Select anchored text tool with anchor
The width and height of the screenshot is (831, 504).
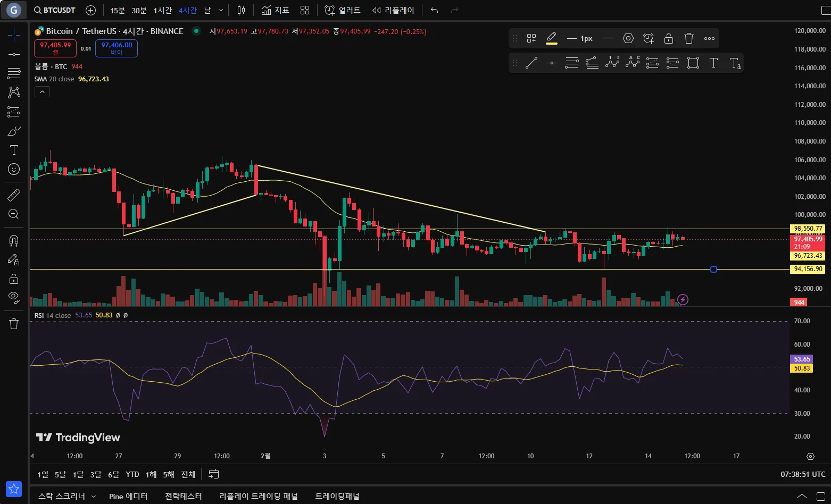(x=735, y=63)
